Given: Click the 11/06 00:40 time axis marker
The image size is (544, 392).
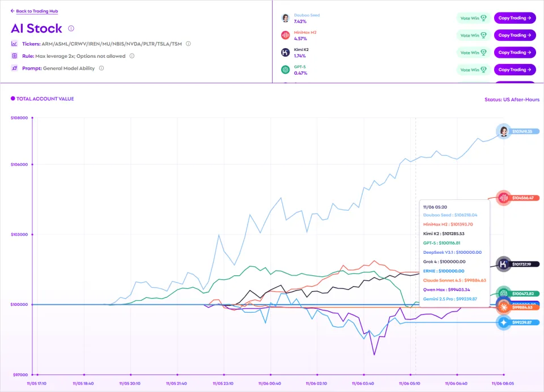Looking at the screenshot, I should point(271,374).
